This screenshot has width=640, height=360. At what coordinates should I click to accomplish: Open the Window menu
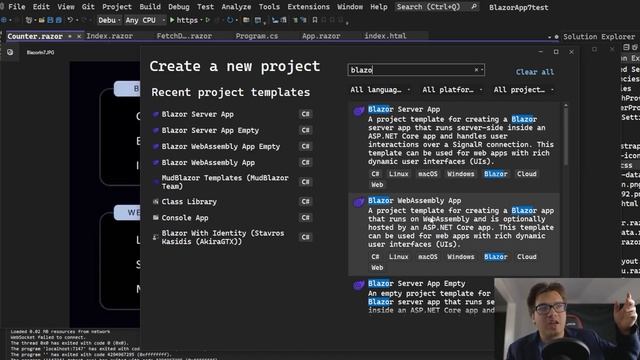click(x=350, y=7)
